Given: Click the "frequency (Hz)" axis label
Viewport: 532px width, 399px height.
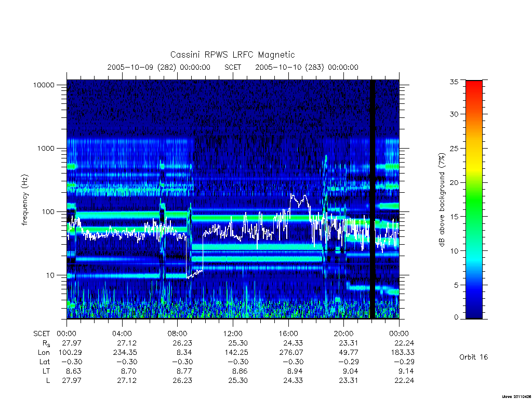Looking at the screenshot, I should coord(25,200).
